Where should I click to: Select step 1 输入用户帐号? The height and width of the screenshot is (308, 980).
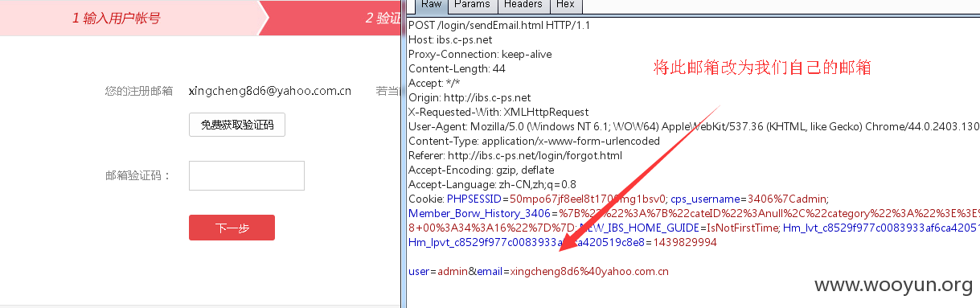tap(116, 18)
